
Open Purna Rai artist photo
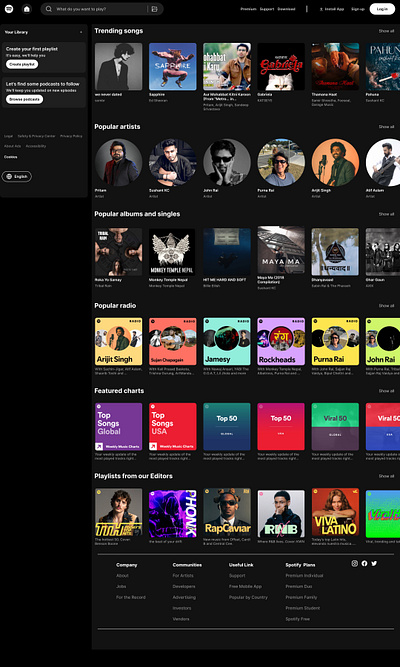tap(281, 162)
